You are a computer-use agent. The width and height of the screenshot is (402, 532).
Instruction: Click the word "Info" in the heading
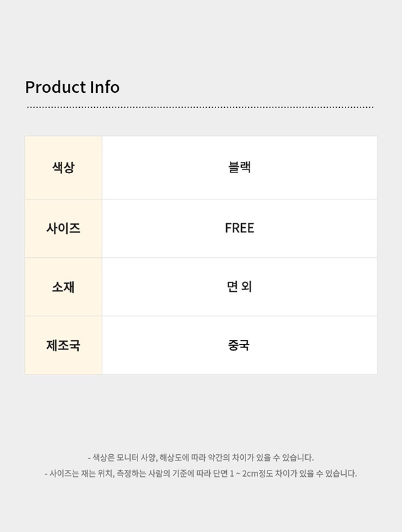click(x=105, y=87)
